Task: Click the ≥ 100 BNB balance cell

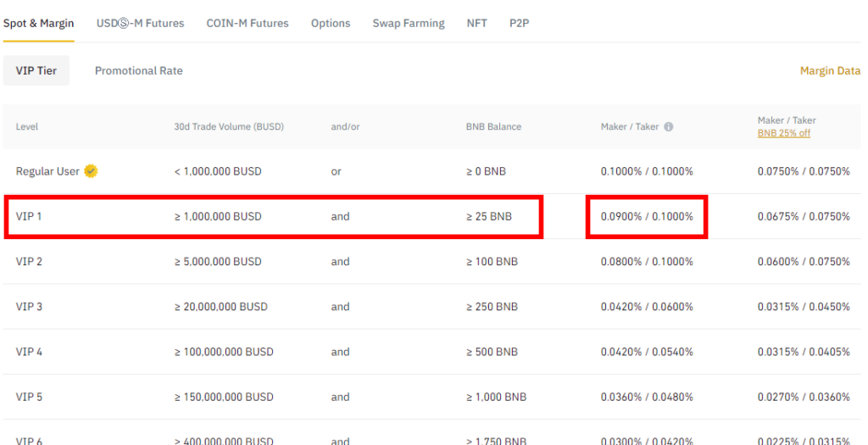Action: click(492, 261)
